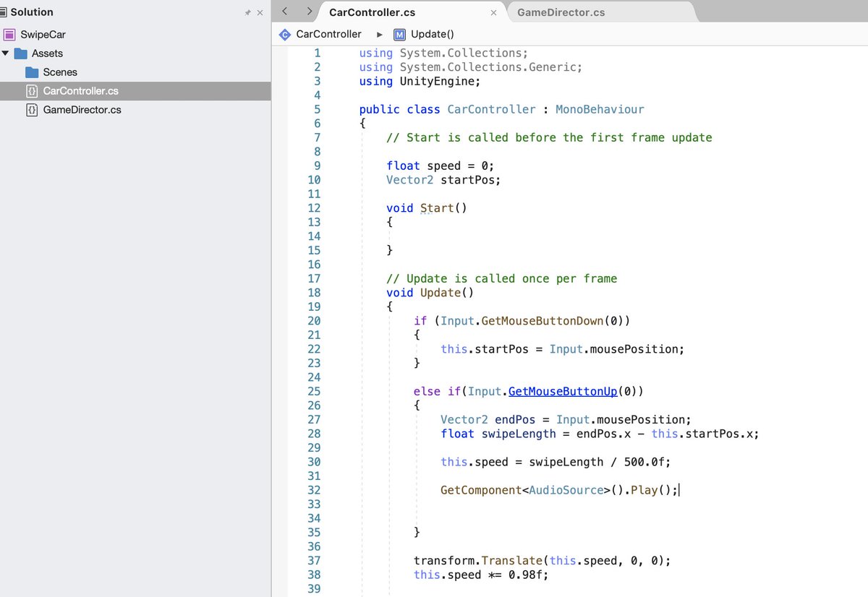Collapse the Assets folder triangle
Image resolution: width=868 pixels, height=597 pixels.
pyautogui.click(x=6, y=53)
